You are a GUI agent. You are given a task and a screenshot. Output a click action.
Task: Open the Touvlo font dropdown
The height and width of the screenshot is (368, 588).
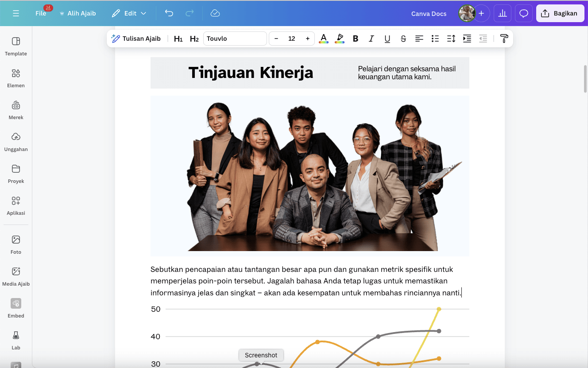(235, 39)
